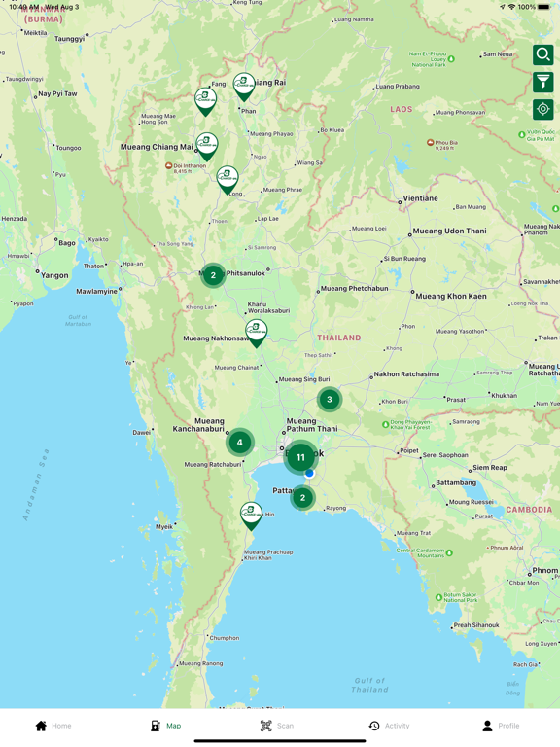
Task: Tap Central Cardamom Mountains park marker
Action: pyautogui.click(x=449, y=552)
